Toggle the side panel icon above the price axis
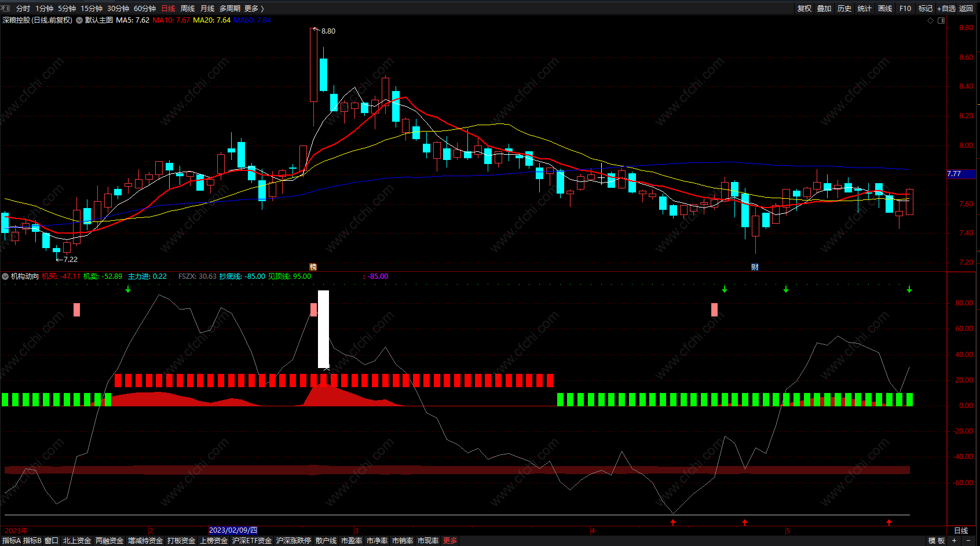The image size is (980, 546). (941, 20)
